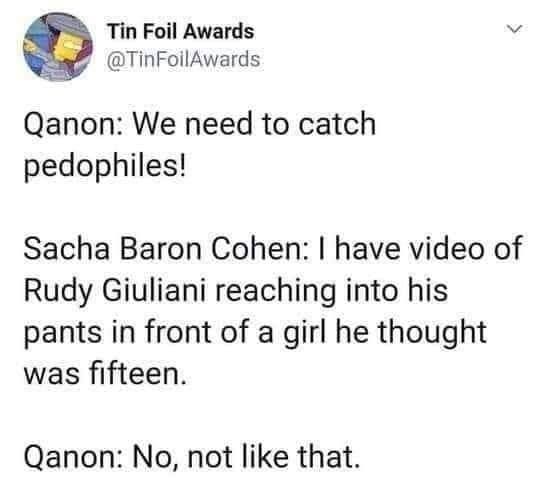The height and width of the screenshot is (493, 542).
Task: Open the @TinFoilAwards handle link
Action: pyautogui.click(x=184, y=59)
